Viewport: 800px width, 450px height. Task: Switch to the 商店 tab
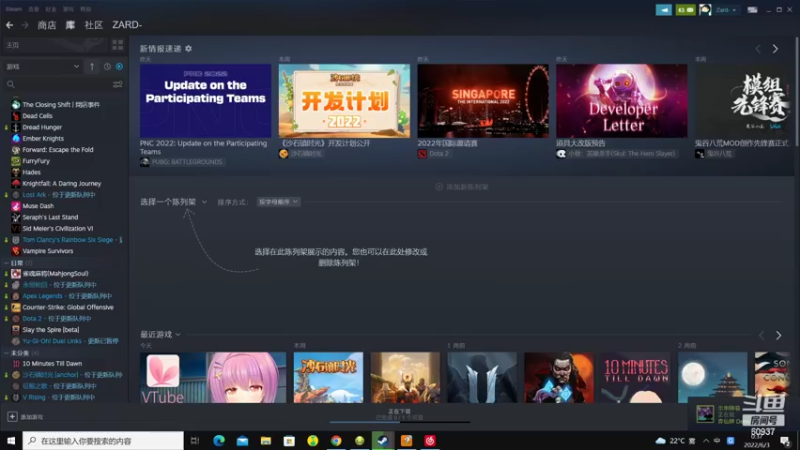coord(46,25)
